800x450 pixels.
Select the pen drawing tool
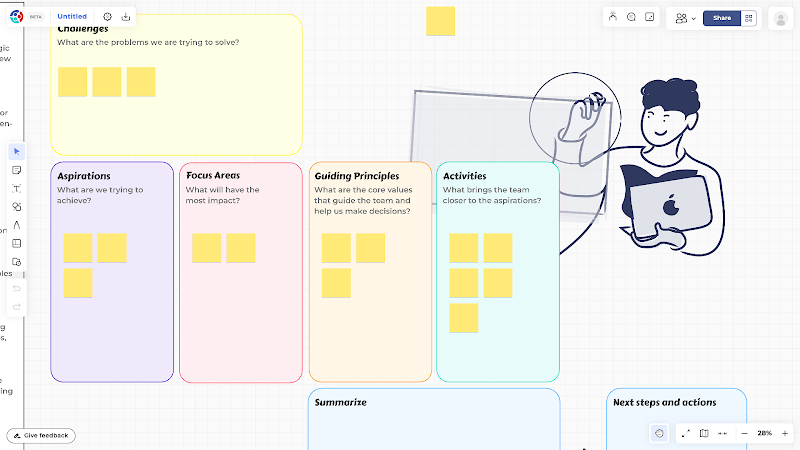coord(16,225)
